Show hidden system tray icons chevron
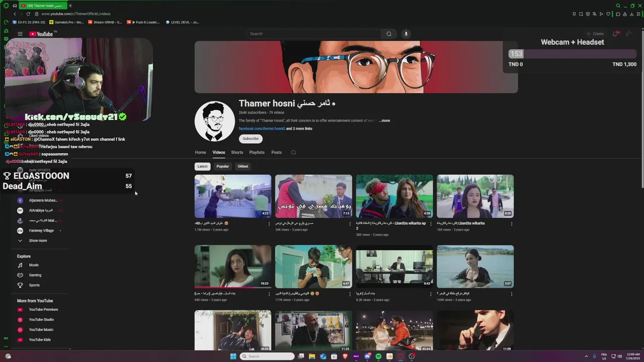The height and width of the screenshot is (362, 644). (x=586, y=356)
